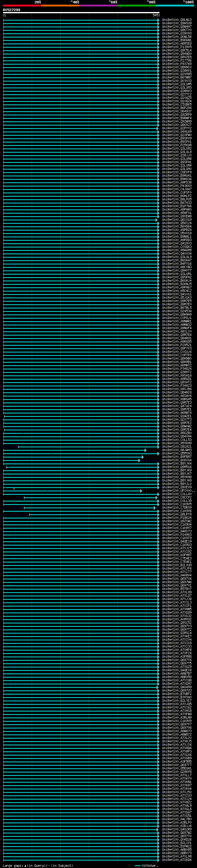This screenshot has width=197, height=868.
Task: Select the UniRef100_O24534 label
Action: 177,311
